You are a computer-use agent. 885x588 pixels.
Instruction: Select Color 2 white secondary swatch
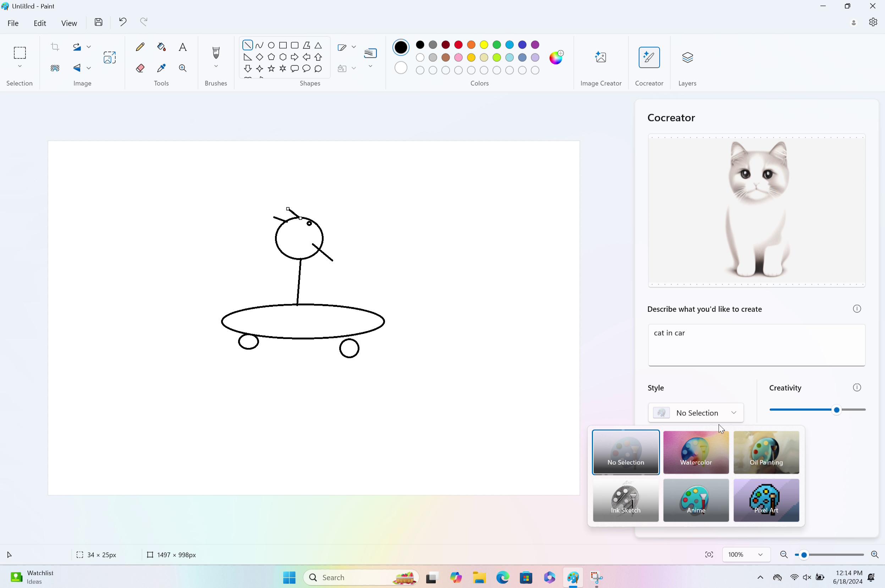coord(401,68)
